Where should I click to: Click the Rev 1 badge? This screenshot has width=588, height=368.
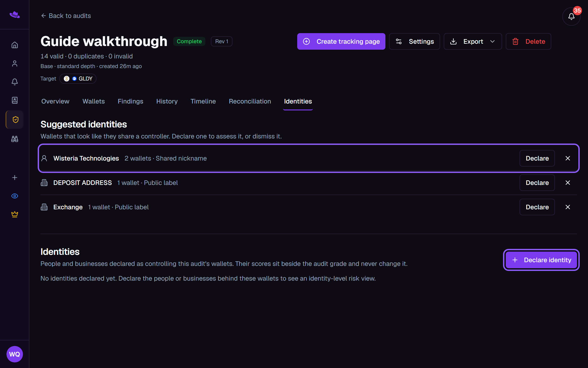point(222,41)
